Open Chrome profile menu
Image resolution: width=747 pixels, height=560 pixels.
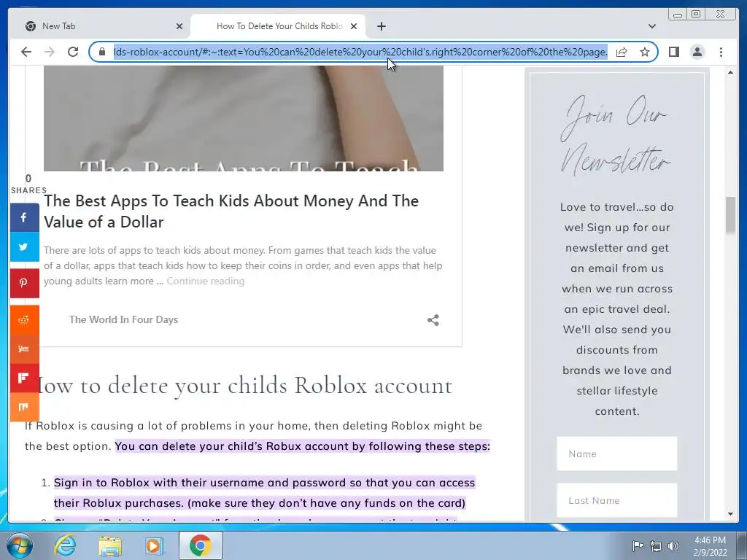[x=697, y=52]
